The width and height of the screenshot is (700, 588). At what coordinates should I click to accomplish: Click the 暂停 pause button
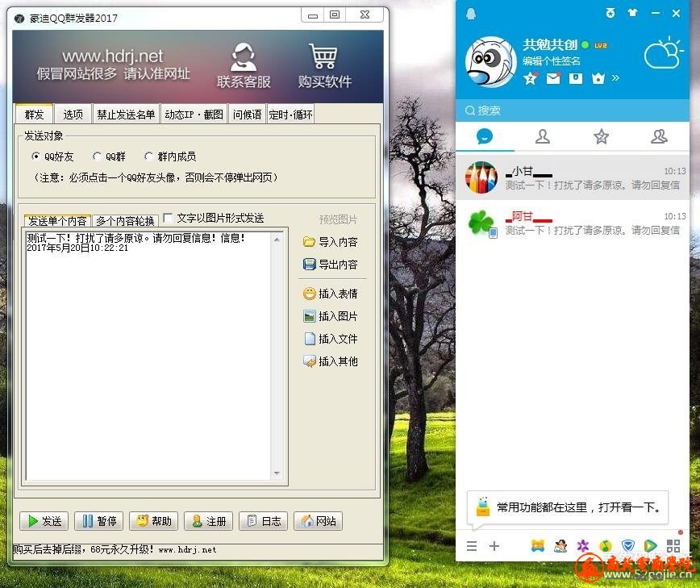coord(99,521)
